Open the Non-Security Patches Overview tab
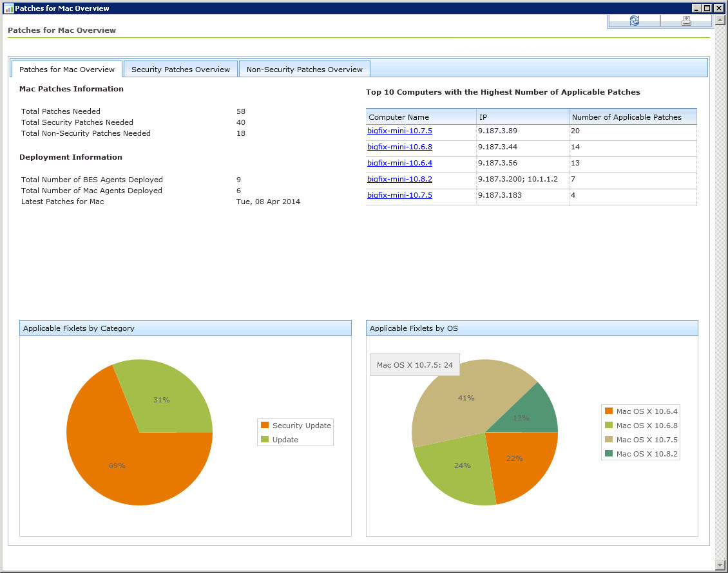This screenshot has height=573, width=728. pyautogui.click(x=304, y=70)
